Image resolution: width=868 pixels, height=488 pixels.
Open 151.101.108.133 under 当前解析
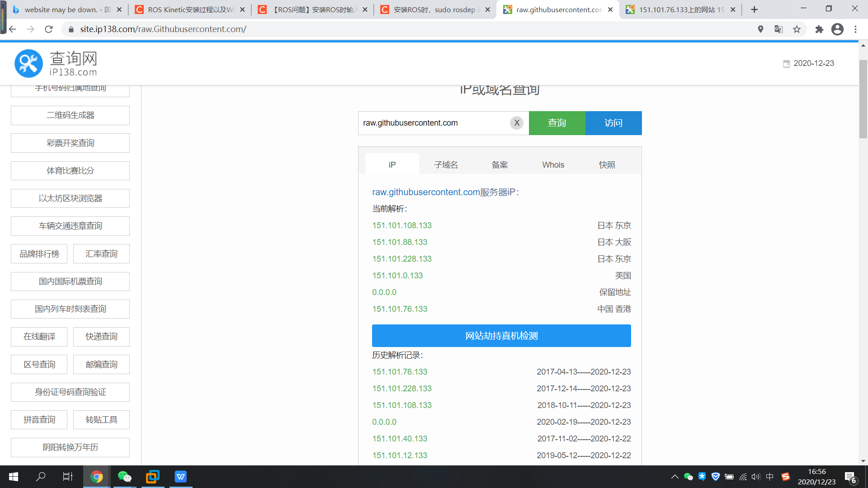[x=402, y=225]
